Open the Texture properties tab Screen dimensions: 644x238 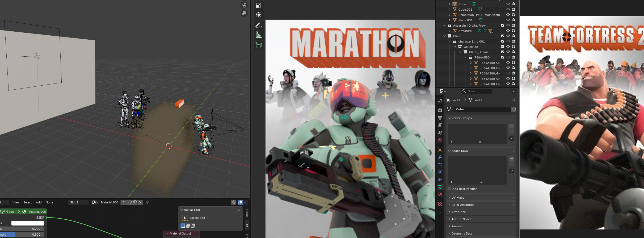click(440, 204)
